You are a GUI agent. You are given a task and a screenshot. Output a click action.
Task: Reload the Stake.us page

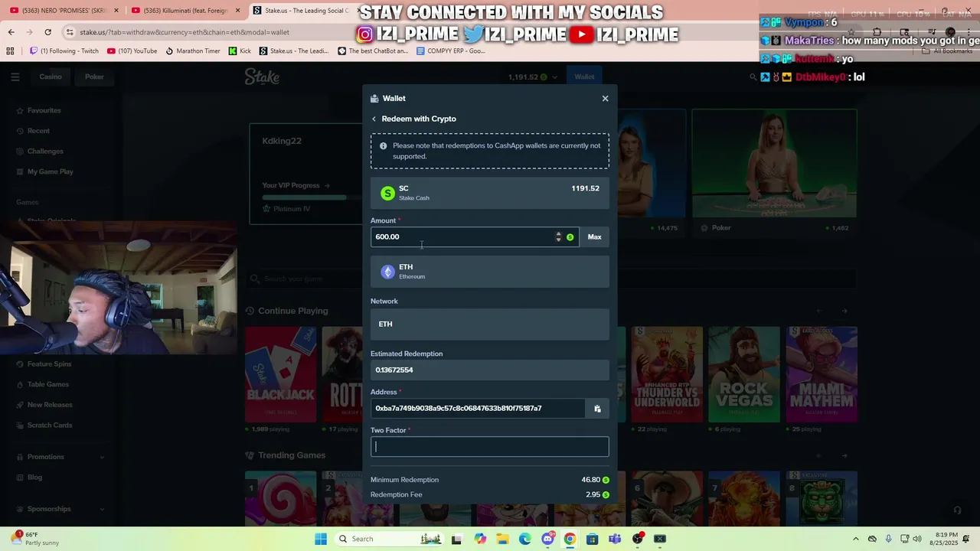tap(47, 32)
